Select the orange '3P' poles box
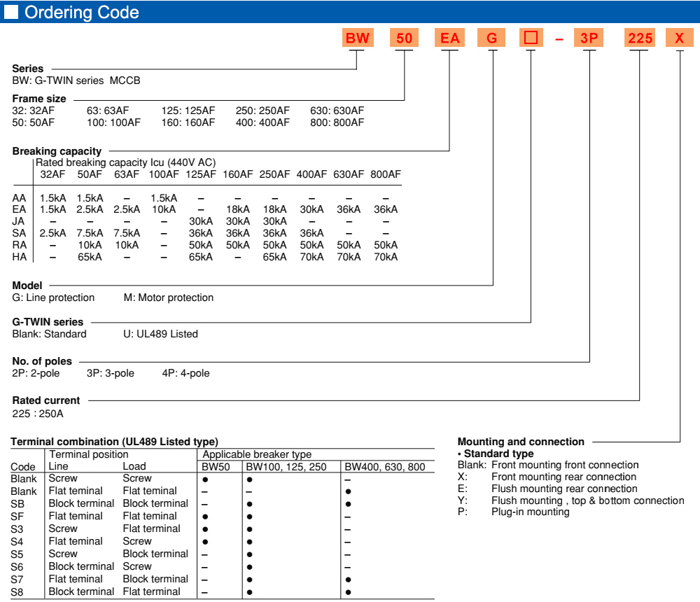The width and height of the screenshot is (700, 602). (x=589, y=38)
